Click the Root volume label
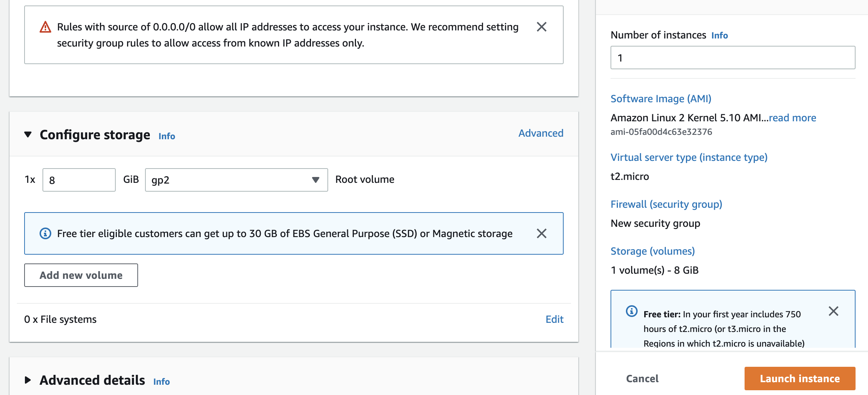 pos(365,179)
